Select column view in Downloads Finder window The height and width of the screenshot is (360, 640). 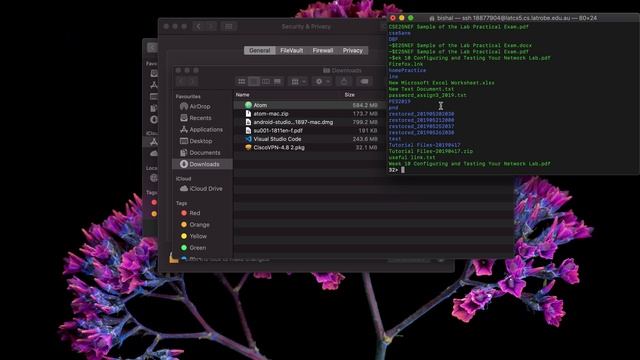[266, 82]
